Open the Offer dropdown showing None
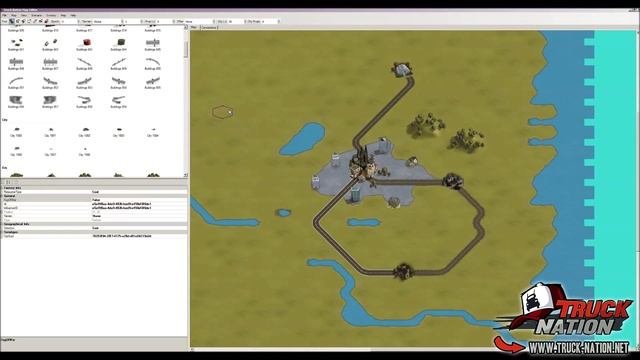Image resolution: width=640 pixels, height=360 pixels. (200, 21)
